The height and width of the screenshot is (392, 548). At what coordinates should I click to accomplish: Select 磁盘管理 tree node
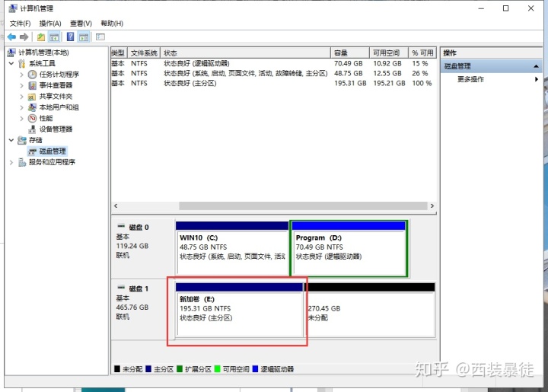click(53, 151)
